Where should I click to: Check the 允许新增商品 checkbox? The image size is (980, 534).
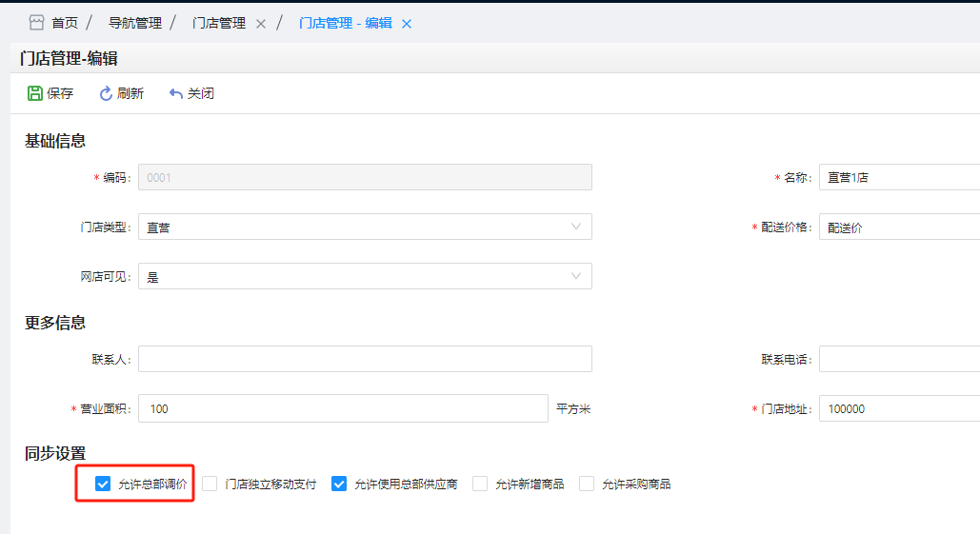pyautogui.click(x=480, y=485)
